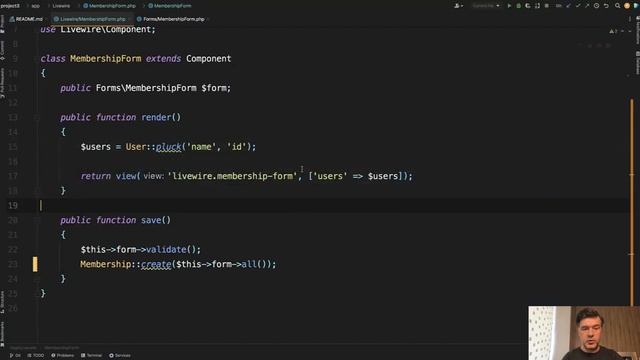Click line number 19 in the gutter
The image size is (640, 360).
point(13,205)
